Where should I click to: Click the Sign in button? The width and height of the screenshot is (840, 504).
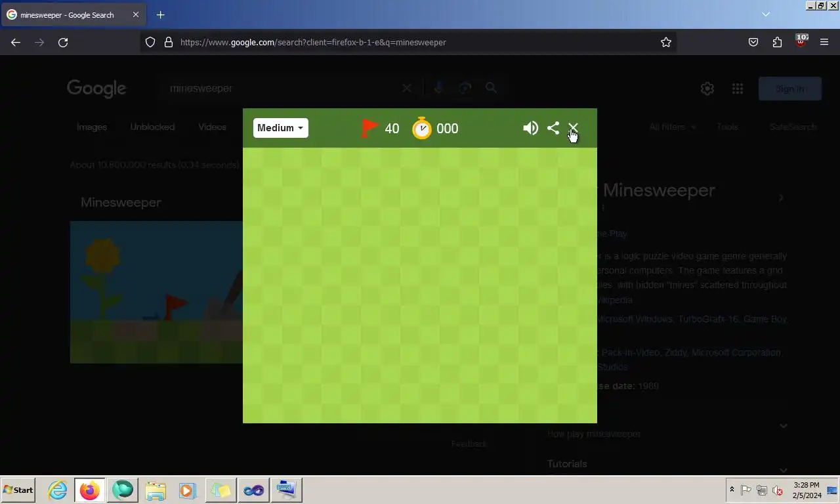[x=789, y=89]
